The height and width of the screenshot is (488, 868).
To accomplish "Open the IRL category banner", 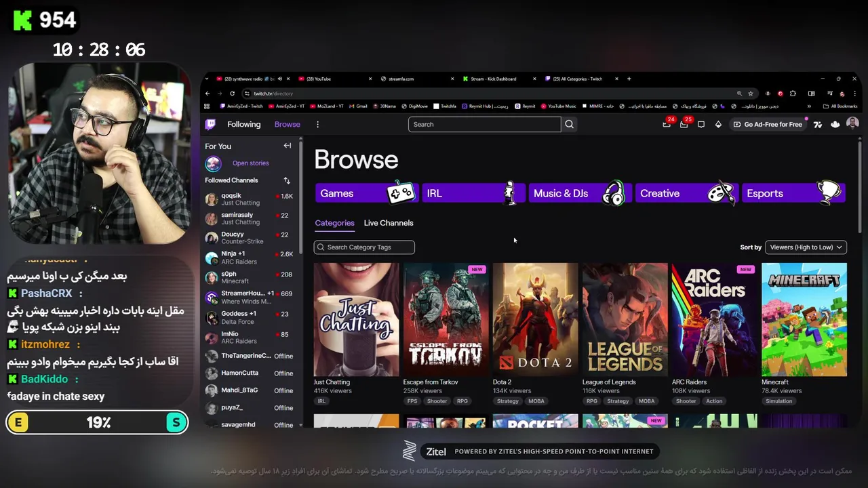I will [473, 193].
